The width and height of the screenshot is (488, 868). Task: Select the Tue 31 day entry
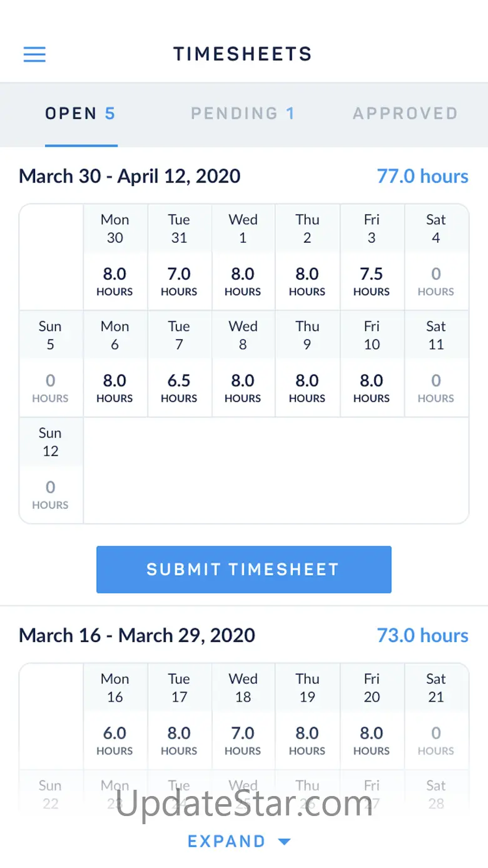click(x=179, y=257)
